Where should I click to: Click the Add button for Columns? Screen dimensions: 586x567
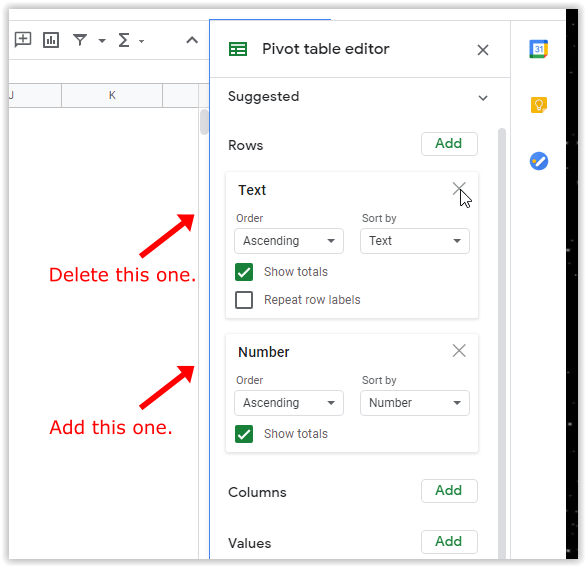coord(449,491)
